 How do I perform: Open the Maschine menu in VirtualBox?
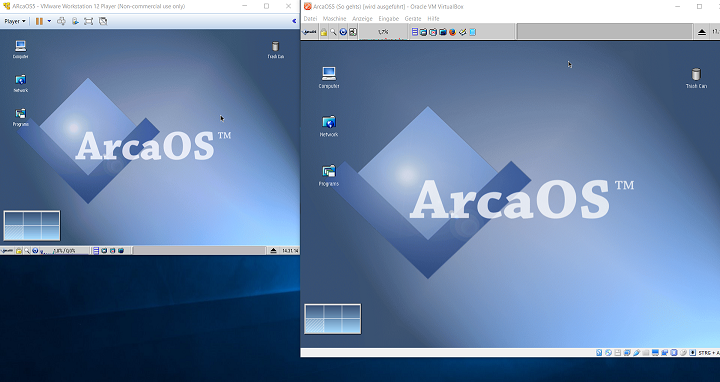(334, 19)
